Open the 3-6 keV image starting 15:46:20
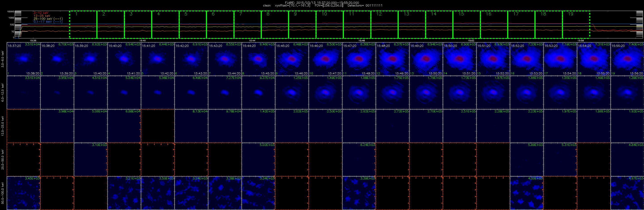The width and height of the screenshot is (644, 210). [x=326, y=59]
